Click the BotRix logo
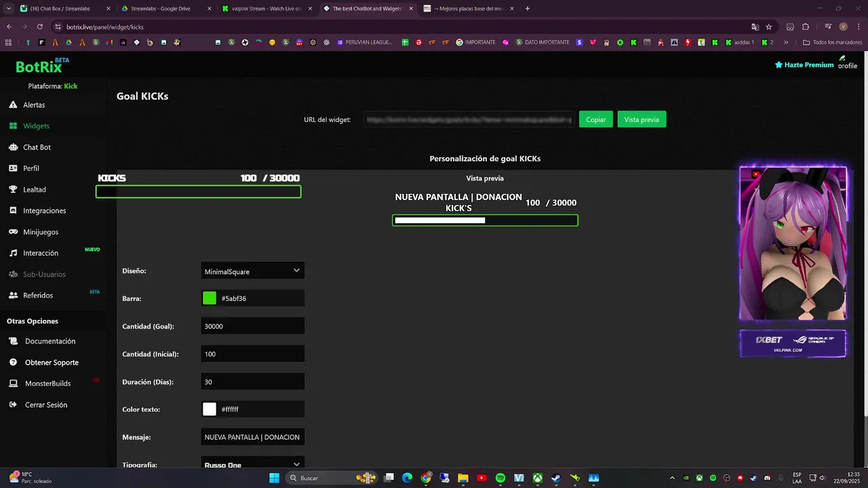Viewport: 868px width, 488px height. (42, 66)
